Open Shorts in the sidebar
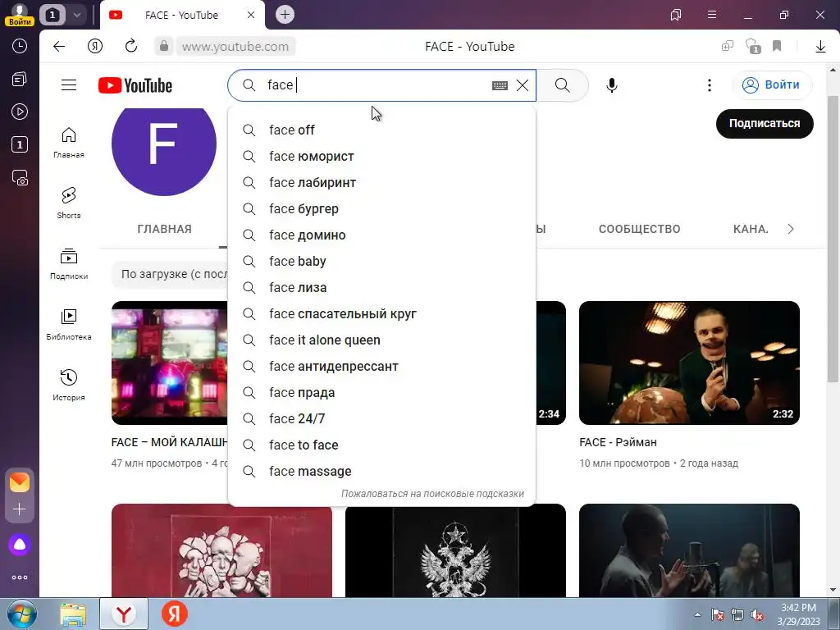 tap(69, 203)
